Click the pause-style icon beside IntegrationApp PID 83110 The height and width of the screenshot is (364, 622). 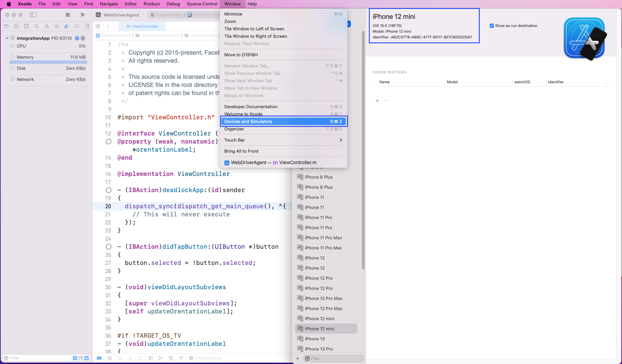(x=83, y=38)
